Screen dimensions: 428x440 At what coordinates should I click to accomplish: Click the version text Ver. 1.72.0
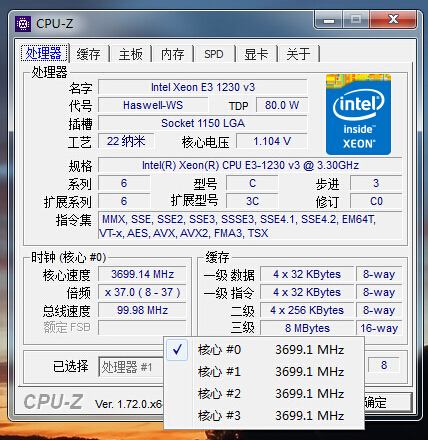click(129, 404)
